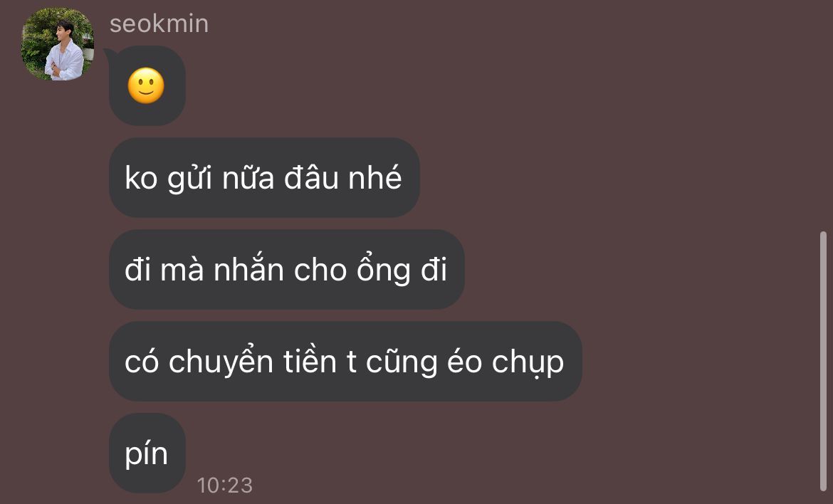Click the "đi mà nhắn cho ổng đi" message

click(286, 269)
